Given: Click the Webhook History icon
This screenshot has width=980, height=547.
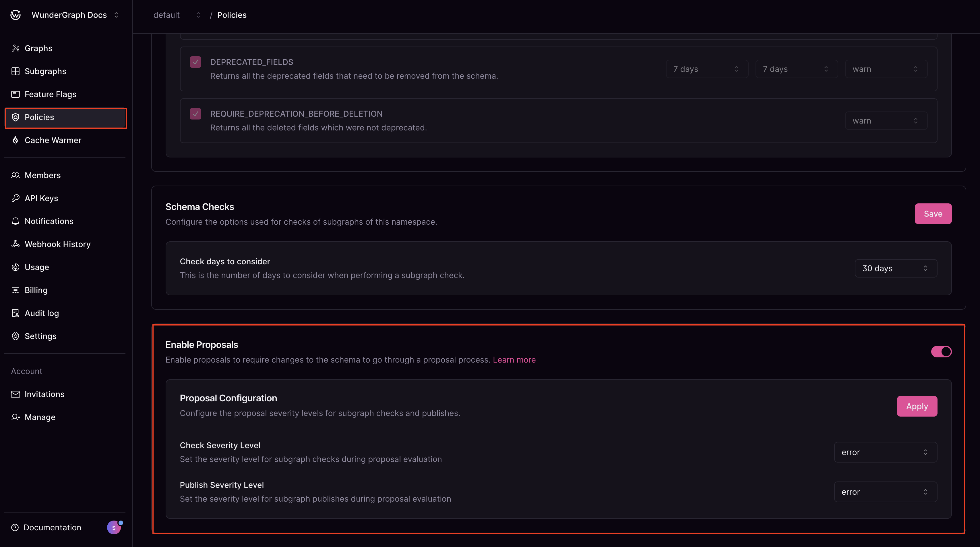Looking at the screenshot, I should (x=15, y=244).
